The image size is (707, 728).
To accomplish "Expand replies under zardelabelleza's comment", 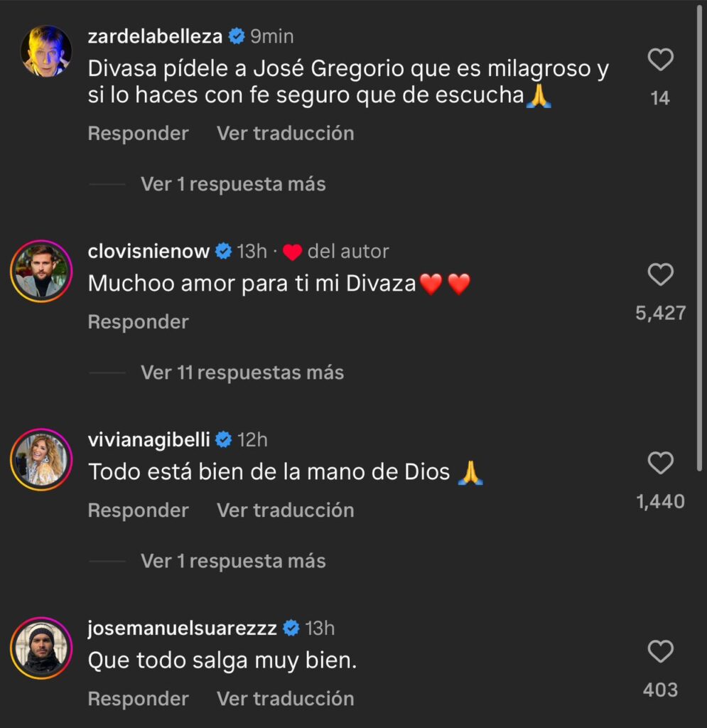I will [233, 184].
